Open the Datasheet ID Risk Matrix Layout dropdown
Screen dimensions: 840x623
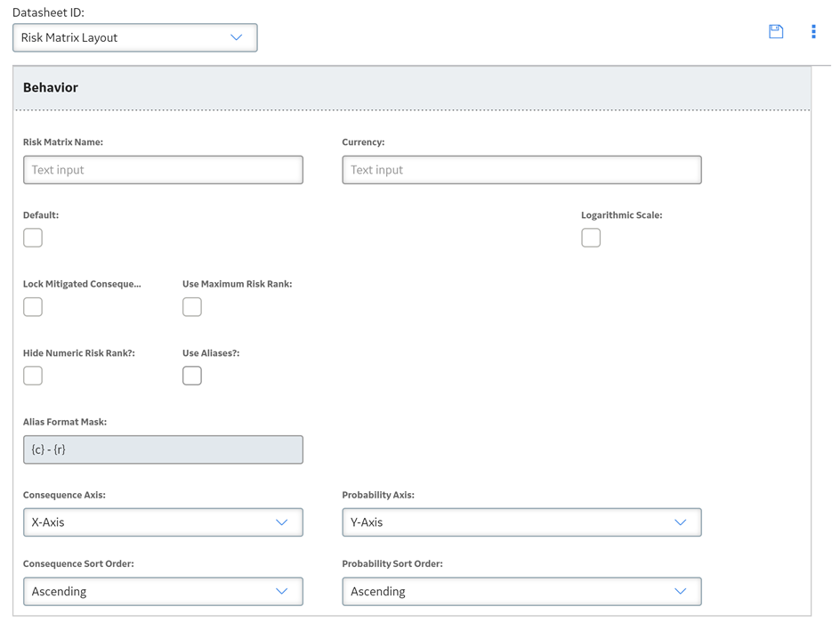point(135,37)
